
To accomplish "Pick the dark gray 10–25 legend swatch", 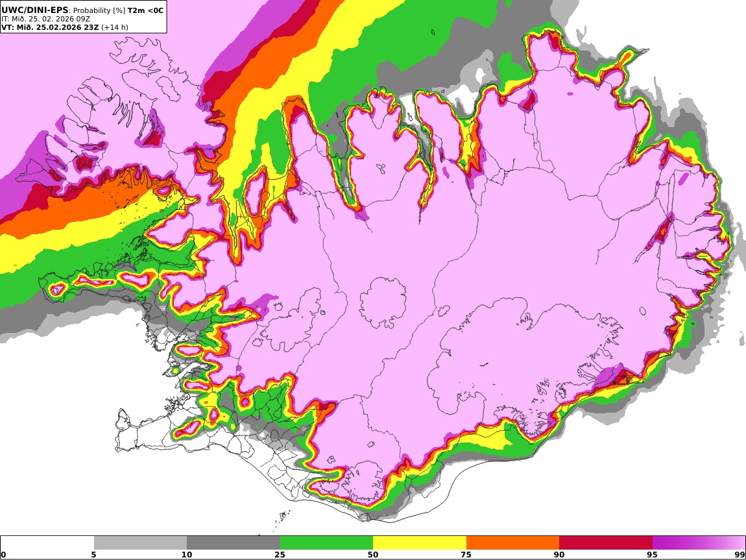I will click(234, 542).
